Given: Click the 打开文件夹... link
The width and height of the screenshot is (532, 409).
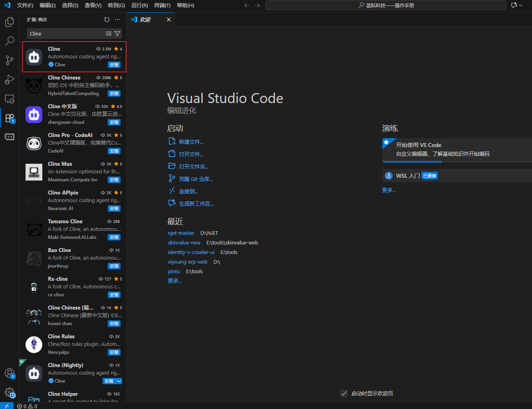Looking at the screenshot, I should coord(194,166).
